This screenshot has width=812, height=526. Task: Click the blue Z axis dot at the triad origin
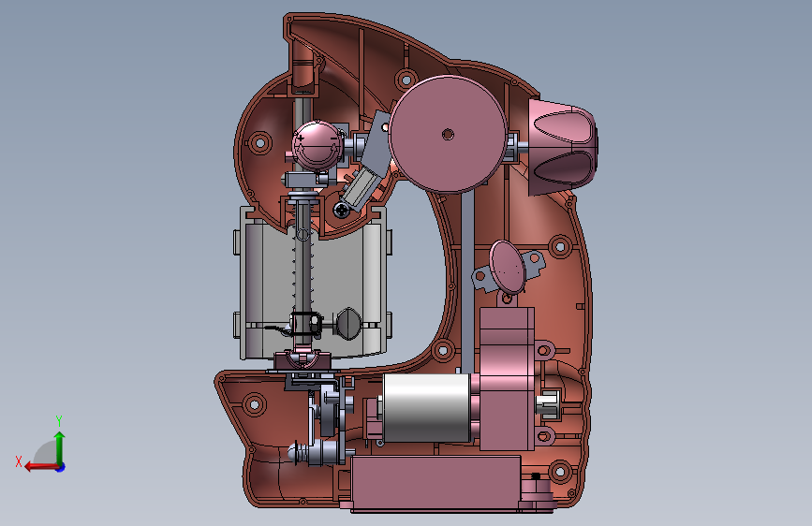point(61,467)
